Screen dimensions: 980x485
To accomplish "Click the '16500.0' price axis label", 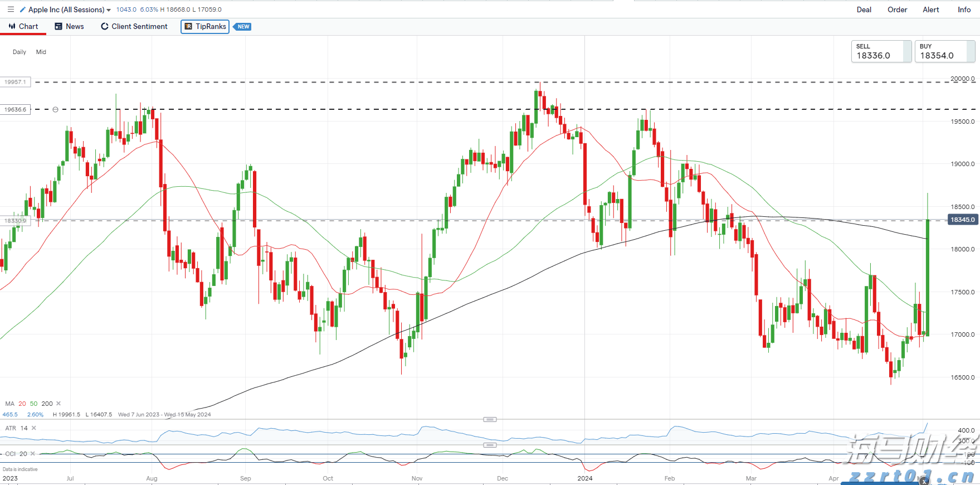I will [963, 377].
